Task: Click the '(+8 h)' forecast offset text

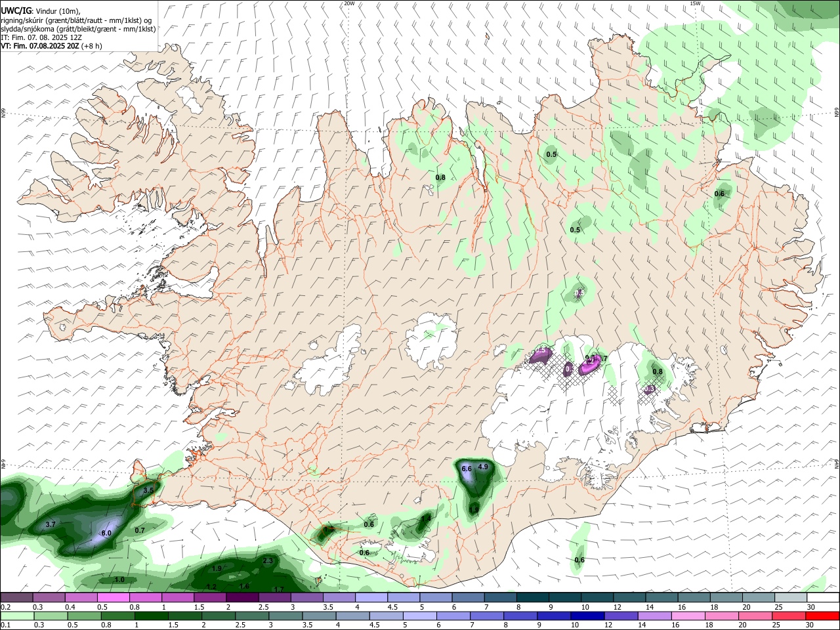Action: [x=92, y=46]
